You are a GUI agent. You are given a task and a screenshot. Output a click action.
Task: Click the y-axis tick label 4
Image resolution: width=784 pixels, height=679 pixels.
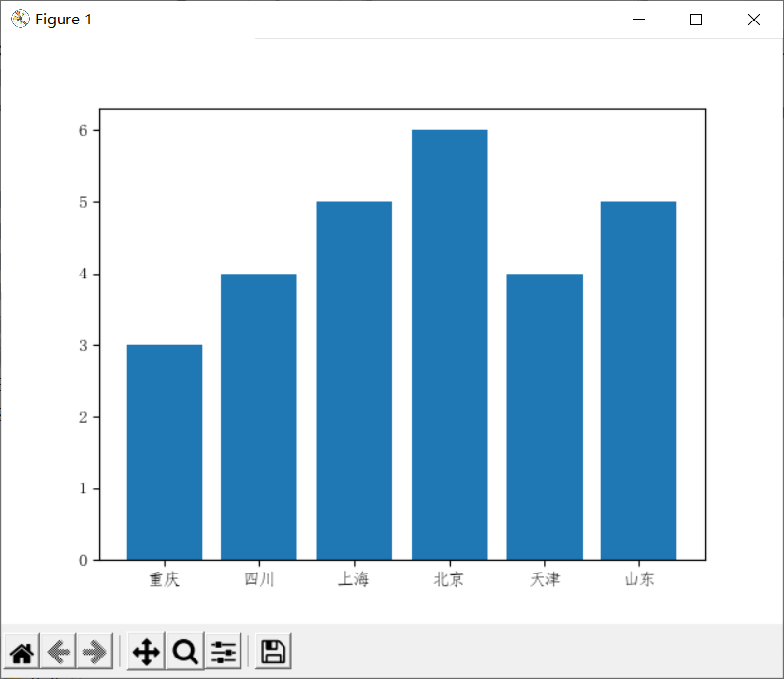[x=83, y=274]
